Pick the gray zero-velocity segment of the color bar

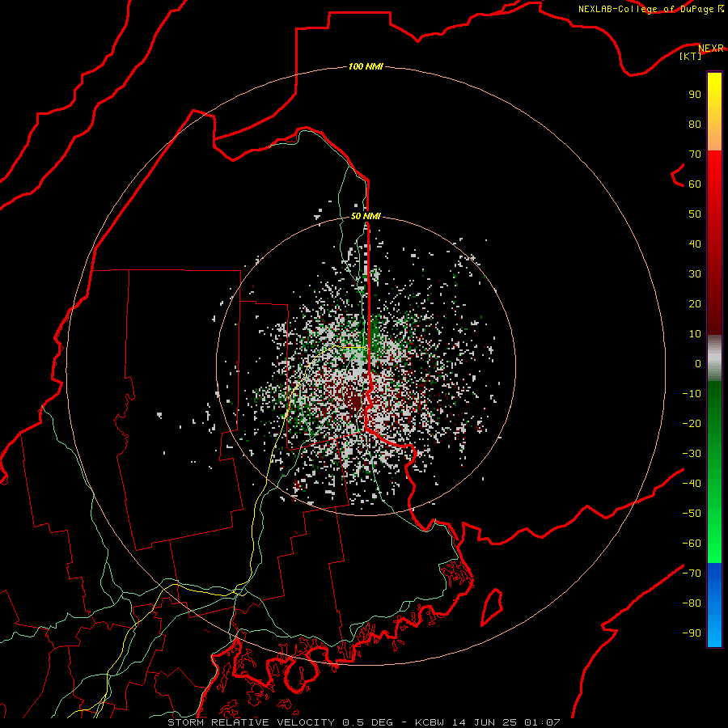[x=714, y=358]
